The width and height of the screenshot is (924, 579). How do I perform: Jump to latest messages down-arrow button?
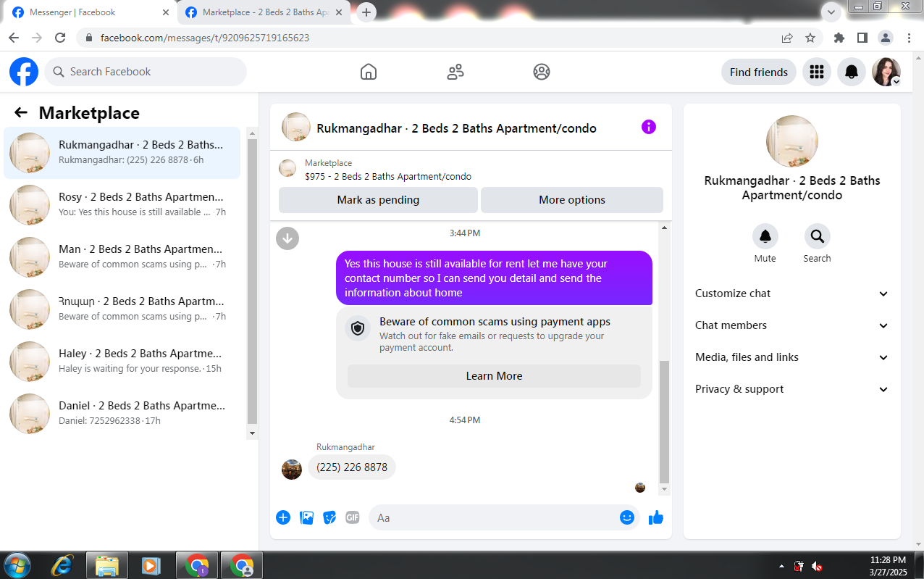point(287,238)
